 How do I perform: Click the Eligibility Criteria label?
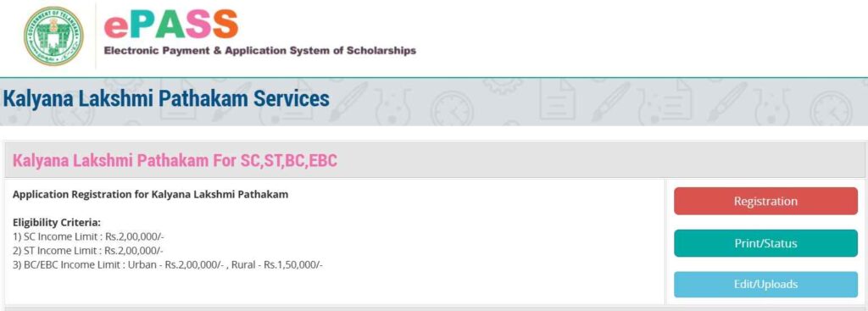pos(57,223)
